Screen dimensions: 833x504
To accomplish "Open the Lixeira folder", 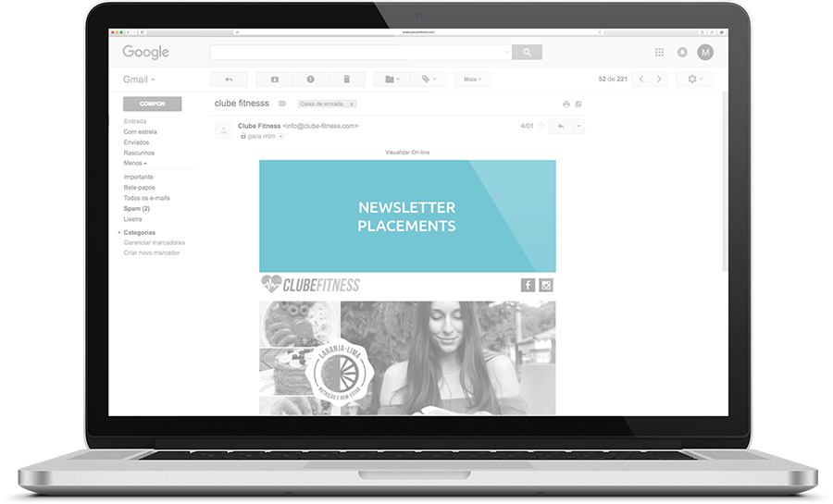I will 132,220.
